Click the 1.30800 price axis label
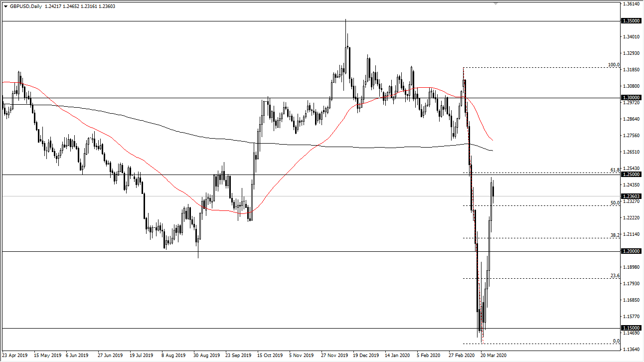This screenshot has width=644, height=362. pos(632,86)
